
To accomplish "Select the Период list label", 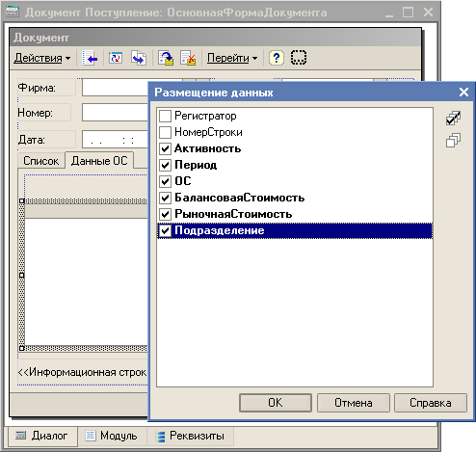I will [196, 165].
